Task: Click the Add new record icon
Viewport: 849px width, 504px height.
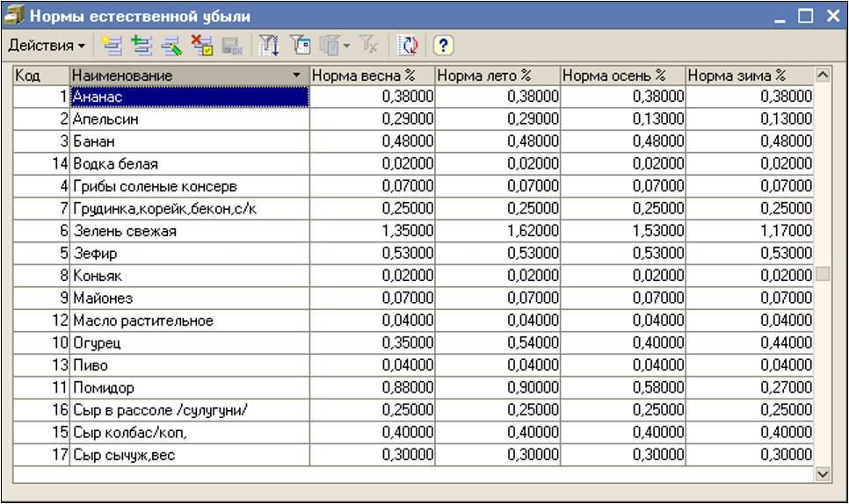Action: [110, 44]
